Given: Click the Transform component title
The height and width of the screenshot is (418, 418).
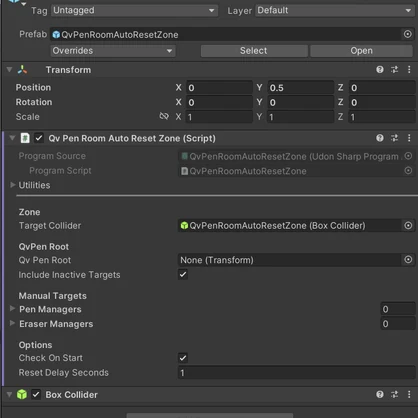Looking at the screenshot, I should coord(68,70).
